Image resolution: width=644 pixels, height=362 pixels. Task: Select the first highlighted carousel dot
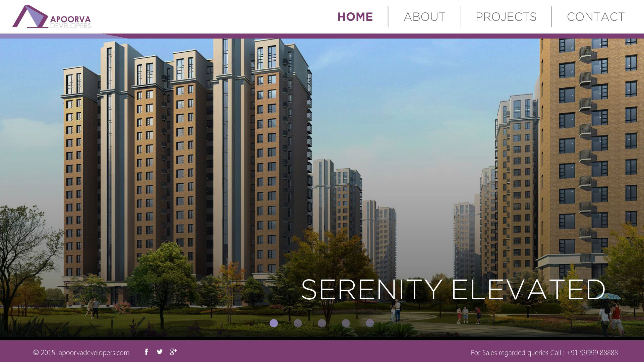[274, 323]
